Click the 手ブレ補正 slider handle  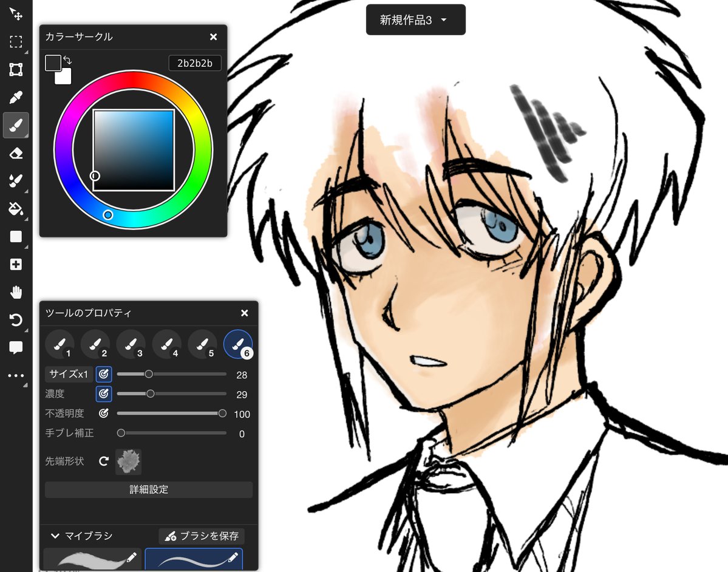[x=121, y=433]
